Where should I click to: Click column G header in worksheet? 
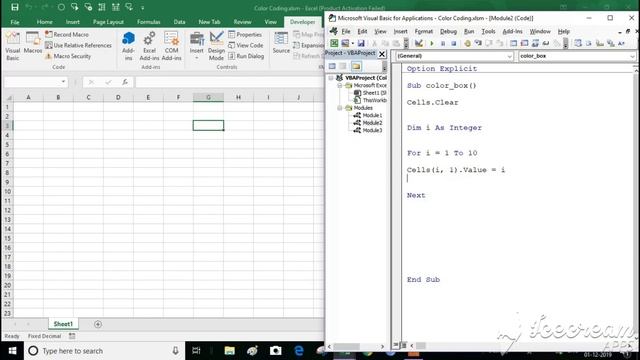[208, 97]
